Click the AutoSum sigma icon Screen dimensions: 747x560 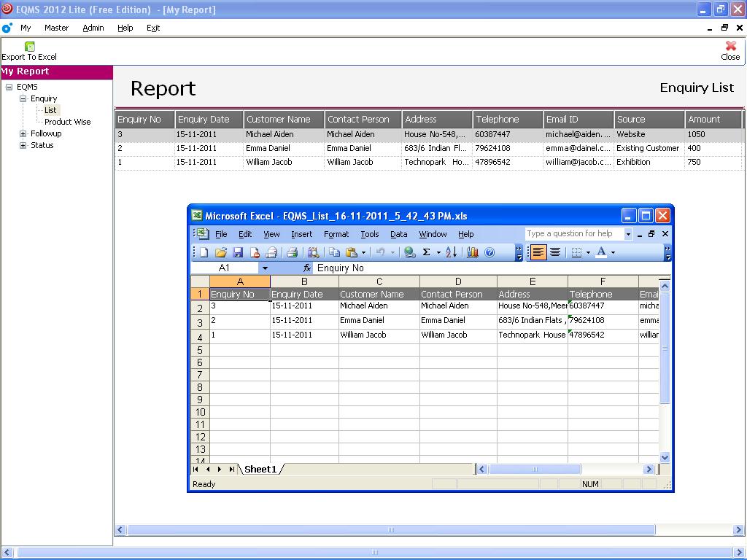(426, 252)
